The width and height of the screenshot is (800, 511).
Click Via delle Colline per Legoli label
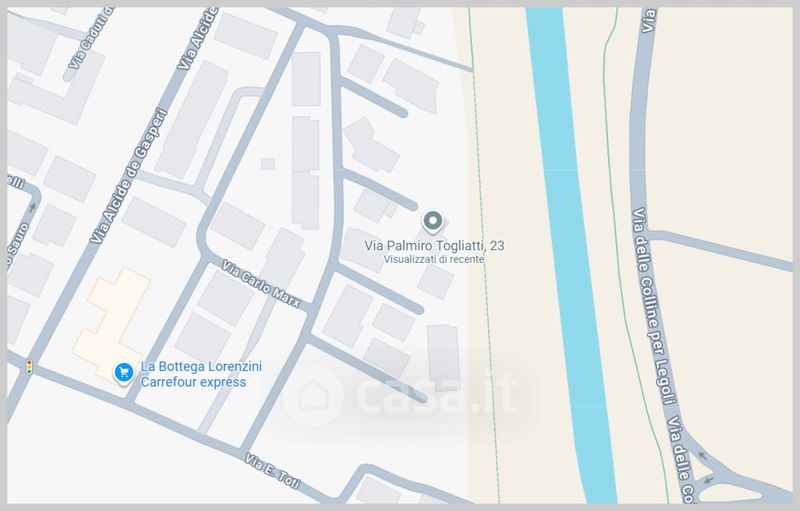click(655, 306)
